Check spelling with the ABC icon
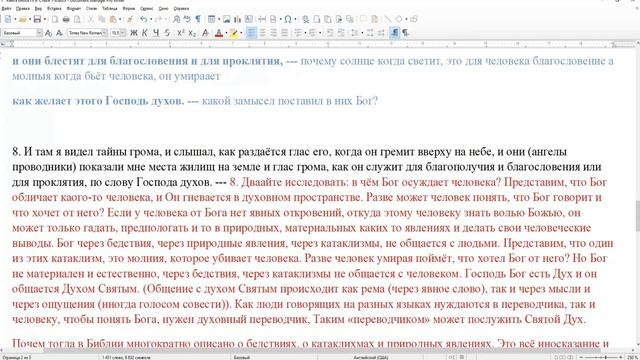The image size is (640, 360). [187, 19]
